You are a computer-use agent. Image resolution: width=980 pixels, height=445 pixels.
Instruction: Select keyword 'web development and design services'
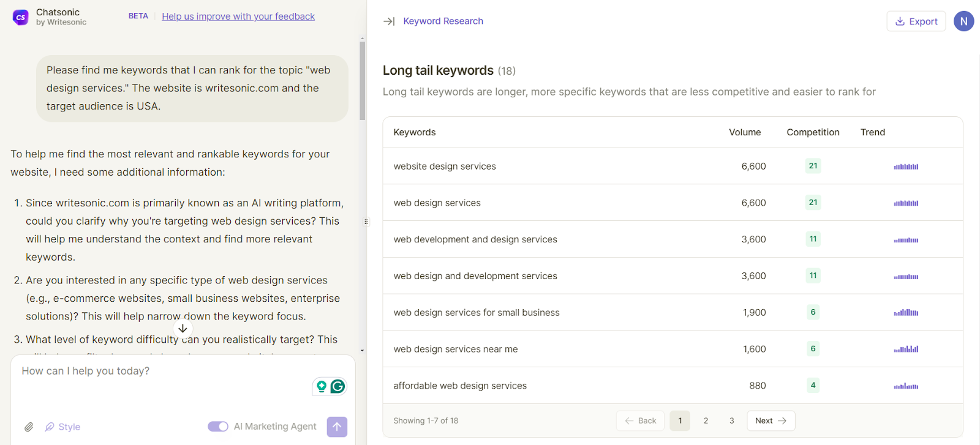click(475, 239)
